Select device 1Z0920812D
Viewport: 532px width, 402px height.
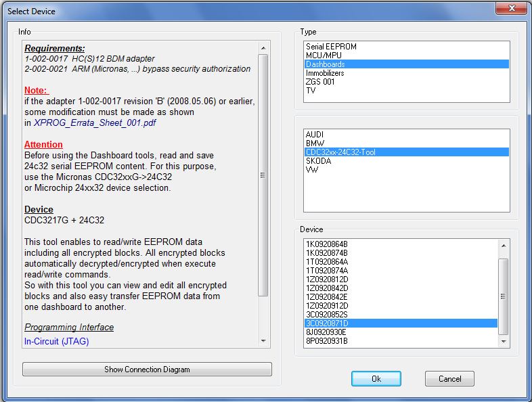pos(401,280)
